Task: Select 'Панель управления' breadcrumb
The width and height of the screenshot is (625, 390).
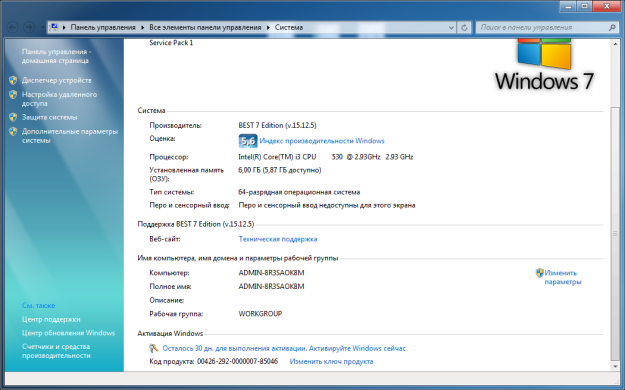Action: coord(103,28)
